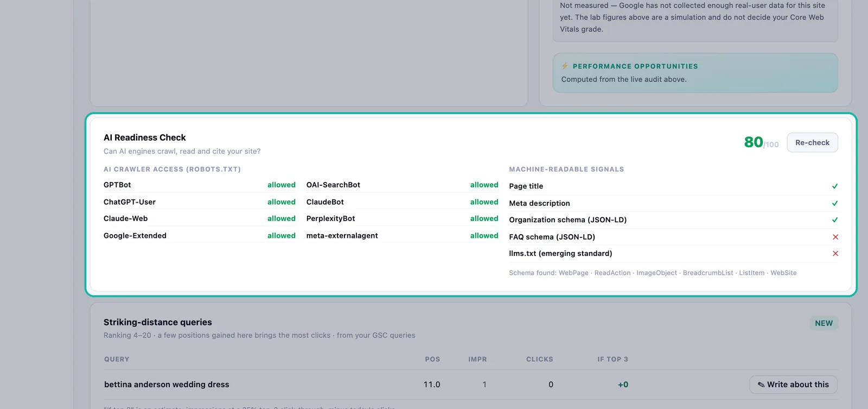This screenshot has height=409, width=868.
Task: Click the allowed status for meta-externalagent
Action: 484,236
